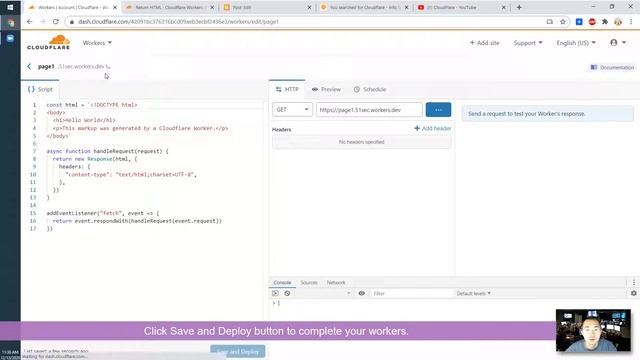The image size is (640, 360).
Task: Close the Workers browser tab
Action: click(x=115, y=7)
